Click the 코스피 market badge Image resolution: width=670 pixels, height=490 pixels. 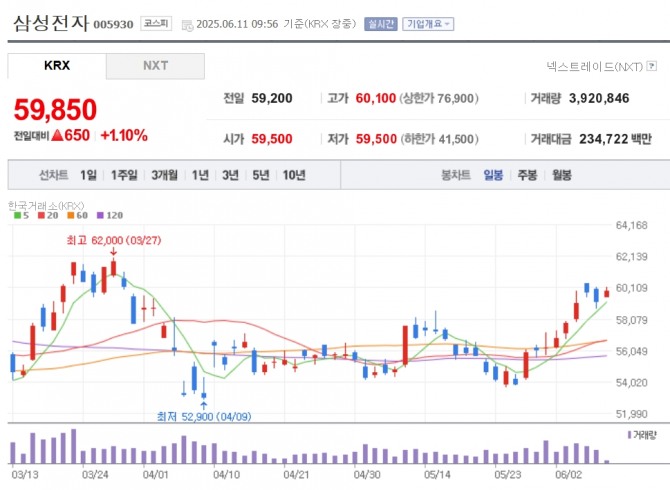(156, 23)
